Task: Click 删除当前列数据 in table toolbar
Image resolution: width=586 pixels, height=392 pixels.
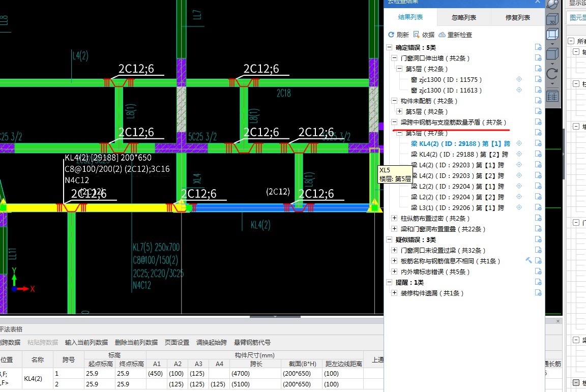Action: 136,342
